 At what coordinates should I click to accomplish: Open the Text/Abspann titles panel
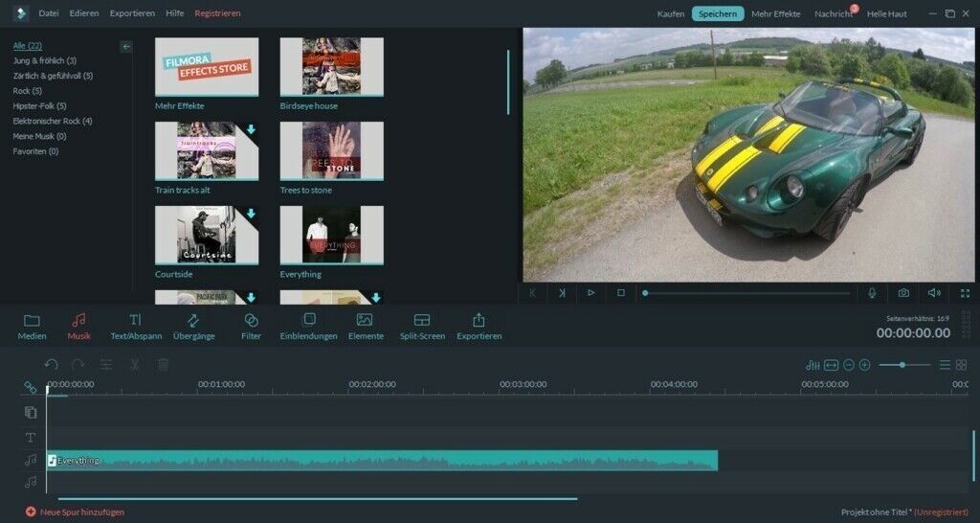(x=136, y=326)
